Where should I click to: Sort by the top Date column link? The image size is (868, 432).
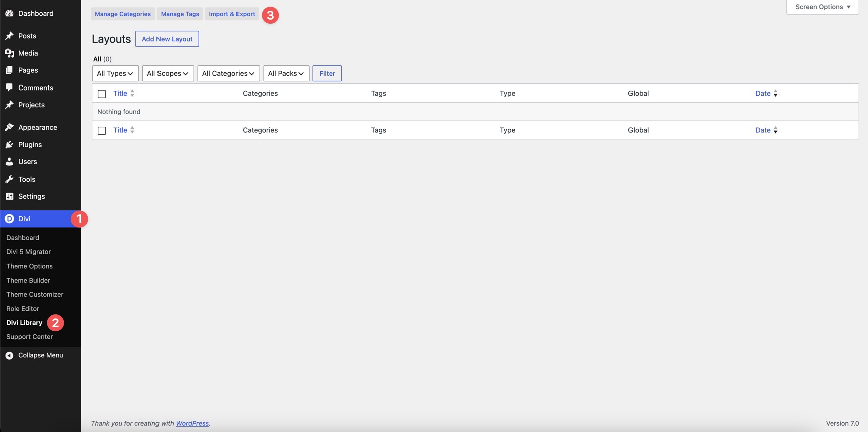tap(763, 93)
